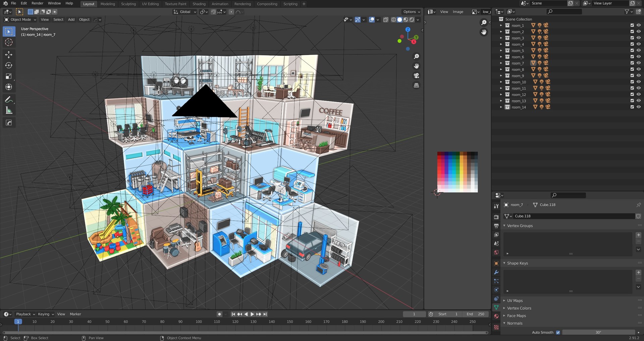Activate the Move tool
The image size is (644, 341).
[x=9, y=55]
